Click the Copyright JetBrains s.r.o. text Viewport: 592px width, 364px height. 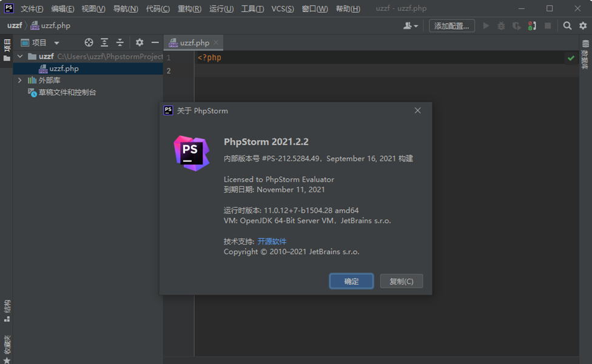(x=292, y=252)
